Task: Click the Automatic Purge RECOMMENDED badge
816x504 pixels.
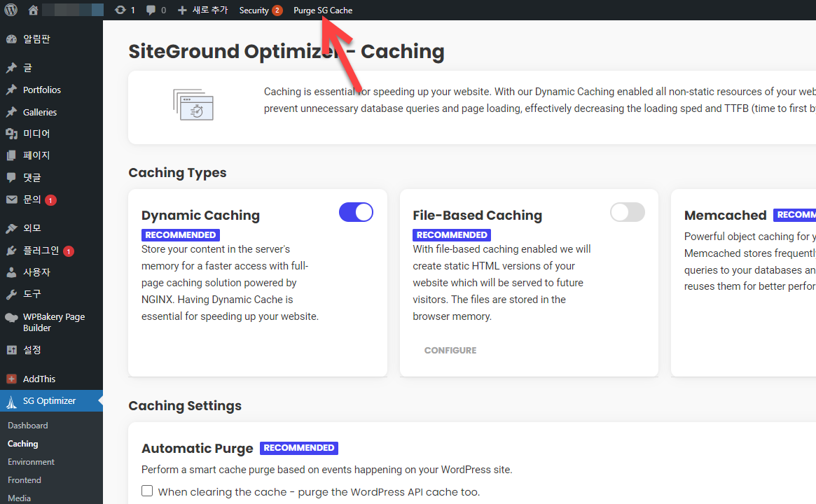Action: point(299,448)
